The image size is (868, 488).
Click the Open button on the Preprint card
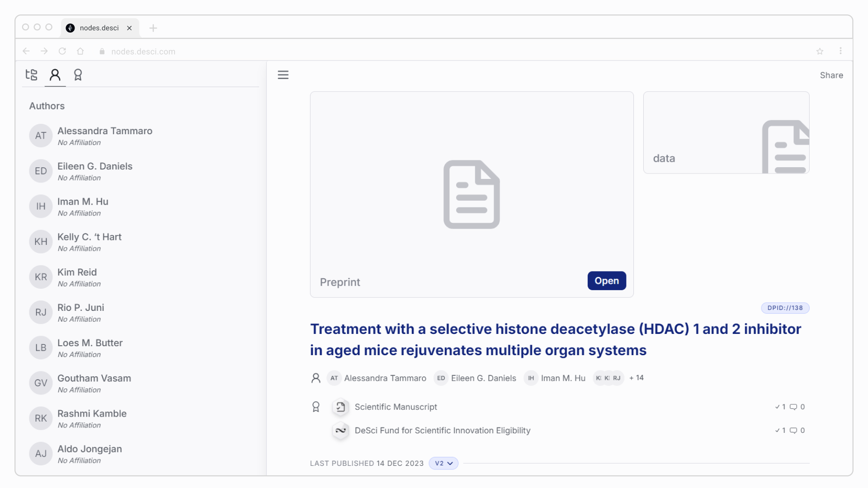click(x=607, y=281)
